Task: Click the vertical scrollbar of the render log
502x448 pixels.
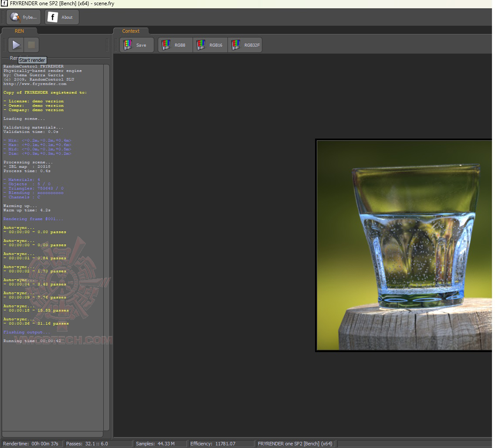Action: [x=106, y=248]
